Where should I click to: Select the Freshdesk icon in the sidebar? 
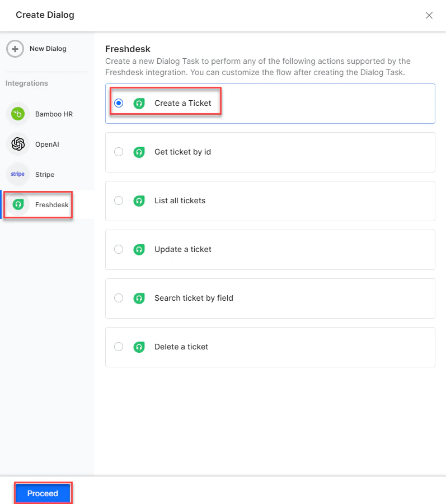17,204
